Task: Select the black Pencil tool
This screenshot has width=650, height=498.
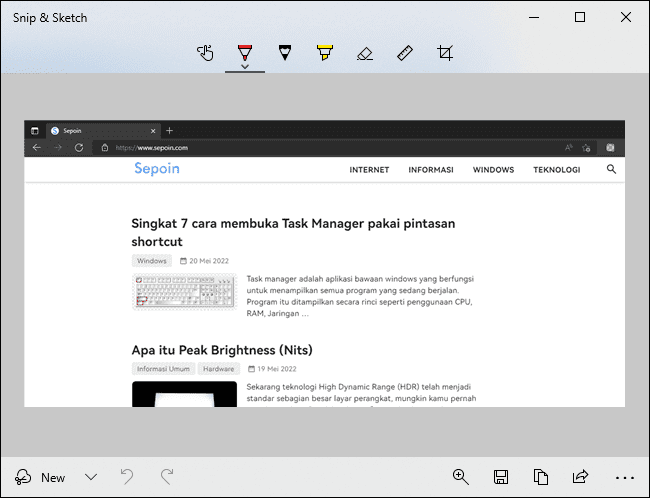Action: [x=285, y=53]
